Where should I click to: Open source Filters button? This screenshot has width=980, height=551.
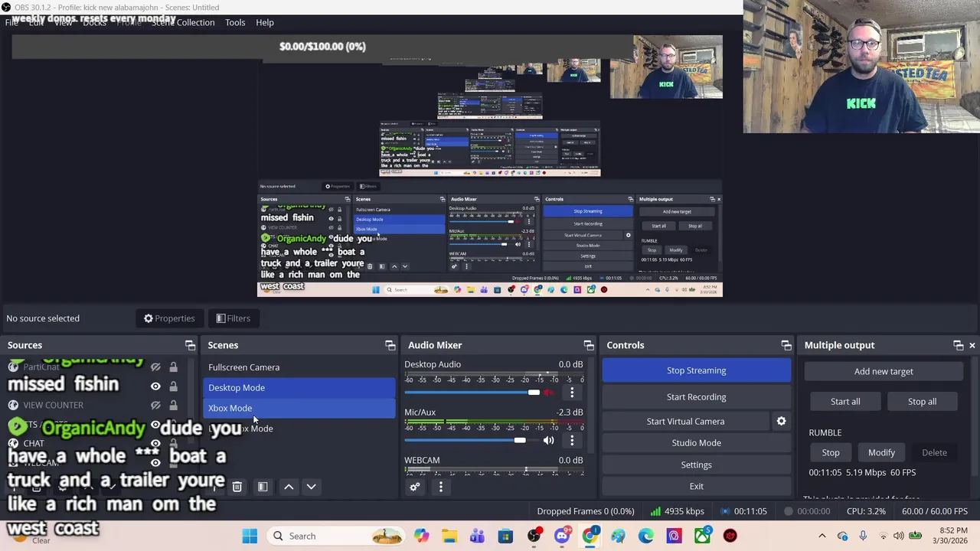coord(233,318)
